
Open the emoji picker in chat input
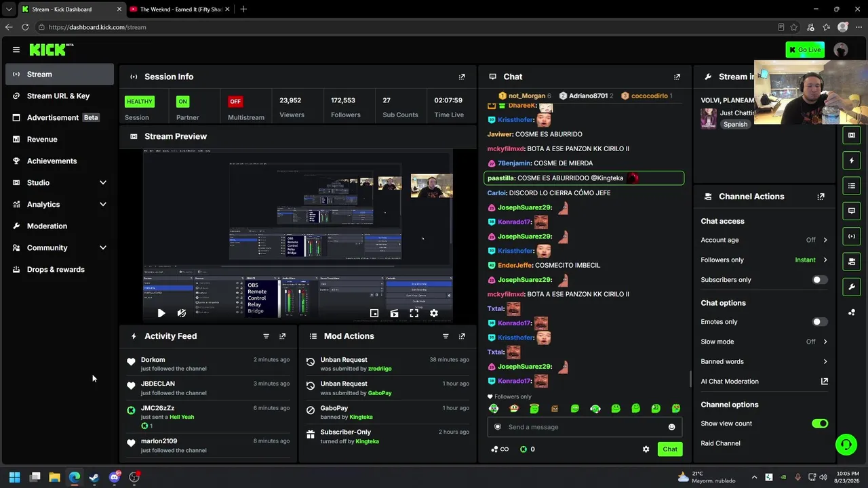click(671, 427)
